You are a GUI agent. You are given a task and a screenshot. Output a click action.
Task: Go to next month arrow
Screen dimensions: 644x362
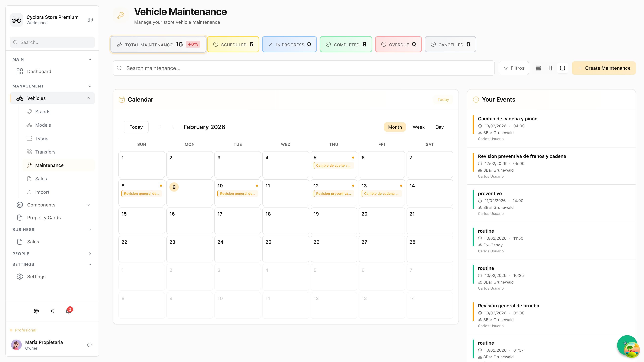coord(173,127)
